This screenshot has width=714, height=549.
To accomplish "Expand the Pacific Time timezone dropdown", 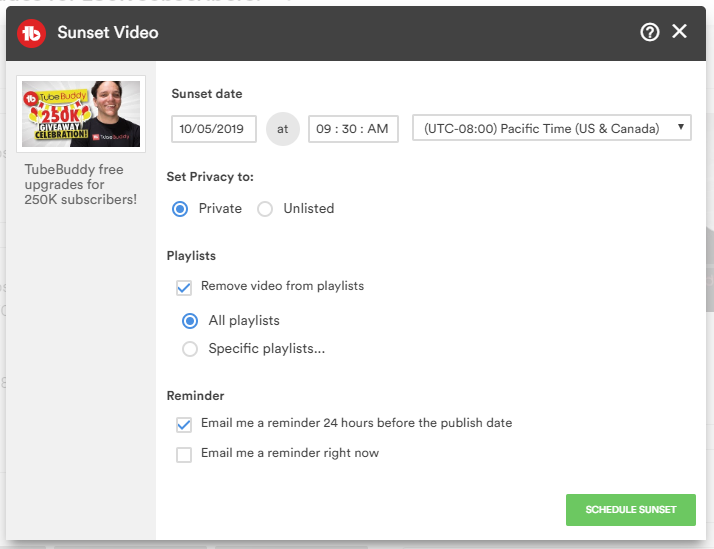I will tap(551, 128).
